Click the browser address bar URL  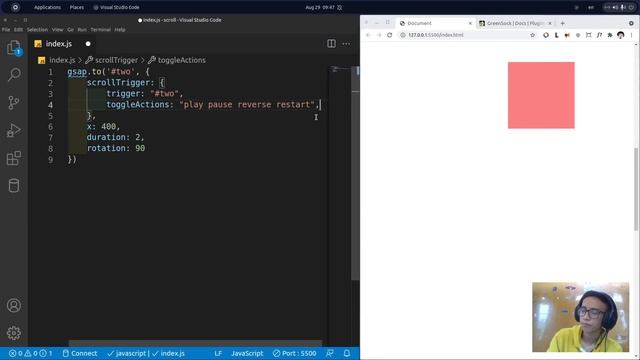[436, 35]
